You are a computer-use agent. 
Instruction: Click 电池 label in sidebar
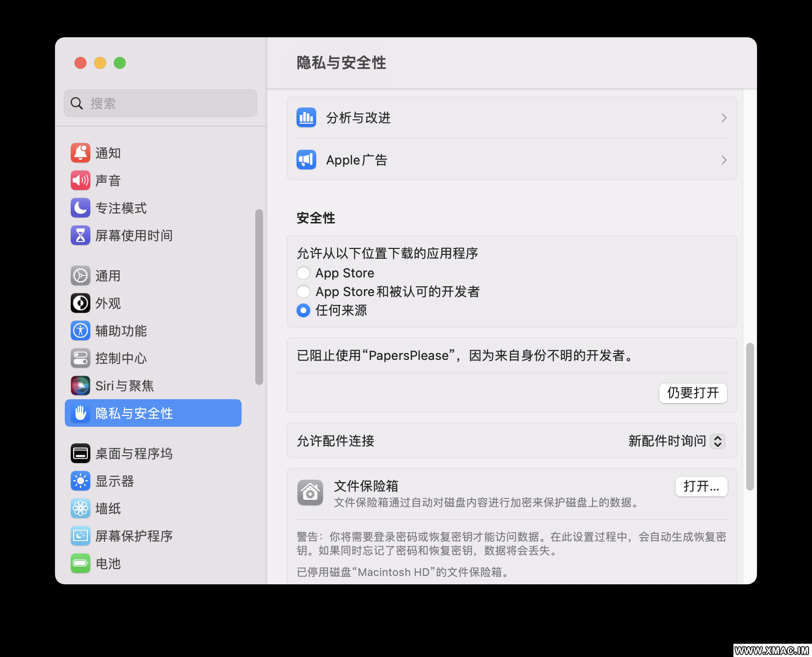[x=108, y=563]
